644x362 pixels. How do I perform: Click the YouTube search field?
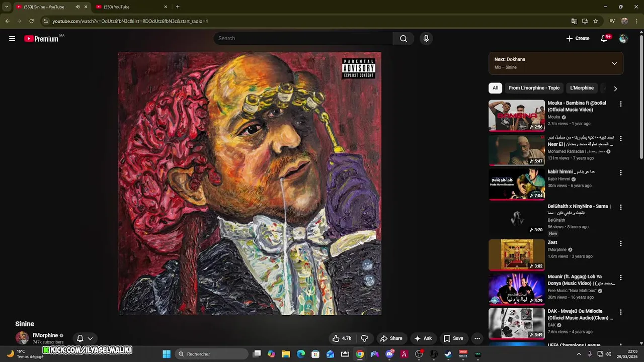[x=303, y=39]
